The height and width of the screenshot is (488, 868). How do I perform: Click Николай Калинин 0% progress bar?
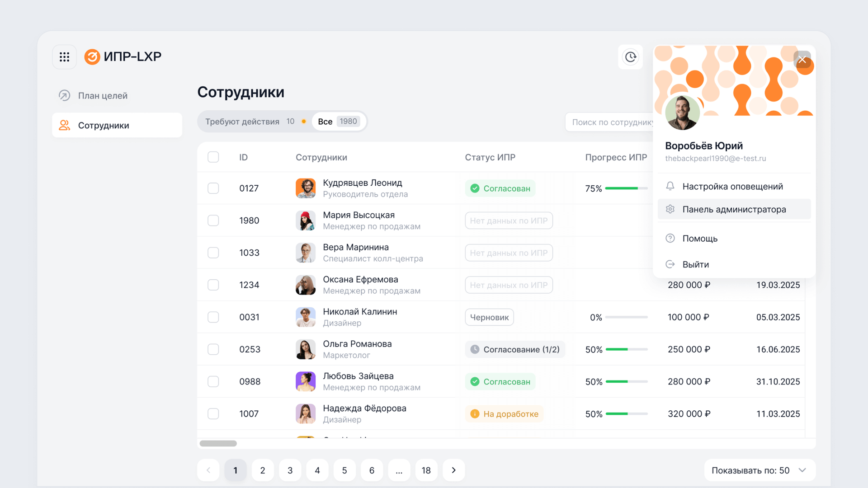click(x=626, y=317)
